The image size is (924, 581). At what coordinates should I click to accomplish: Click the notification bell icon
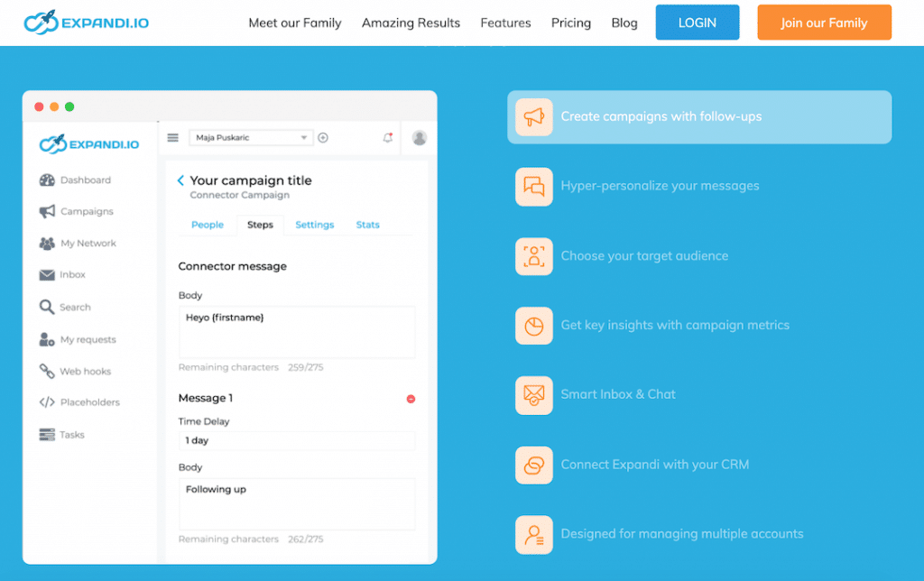(x=388, y=138)
